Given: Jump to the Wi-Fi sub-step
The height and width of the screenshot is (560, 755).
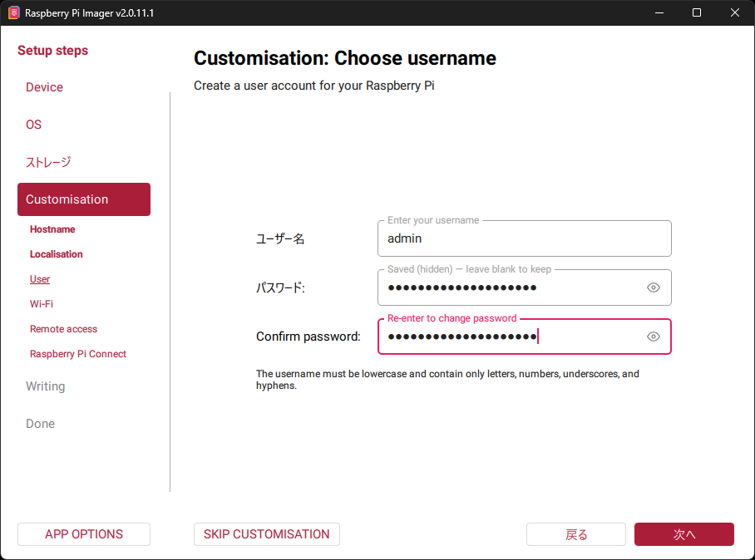Looking at the screenshot, I should tap(42, 304).
